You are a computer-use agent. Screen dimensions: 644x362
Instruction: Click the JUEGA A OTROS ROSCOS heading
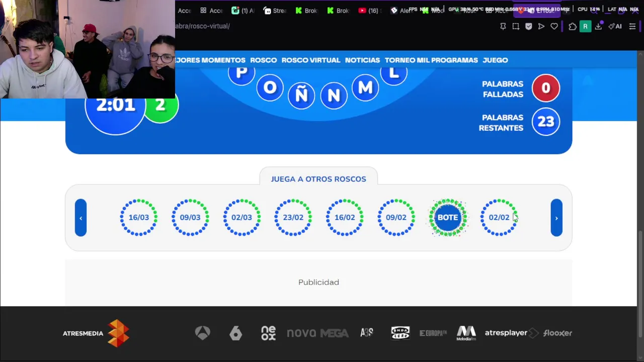pos(318,179)
